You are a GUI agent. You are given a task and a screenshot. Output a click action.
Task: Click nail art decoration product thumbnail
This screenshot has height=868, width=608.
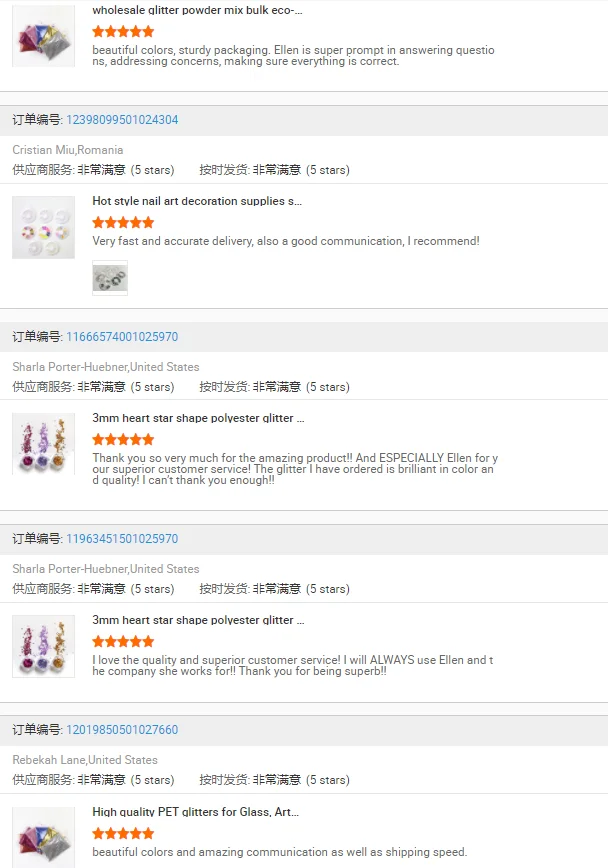coord(43,228)
